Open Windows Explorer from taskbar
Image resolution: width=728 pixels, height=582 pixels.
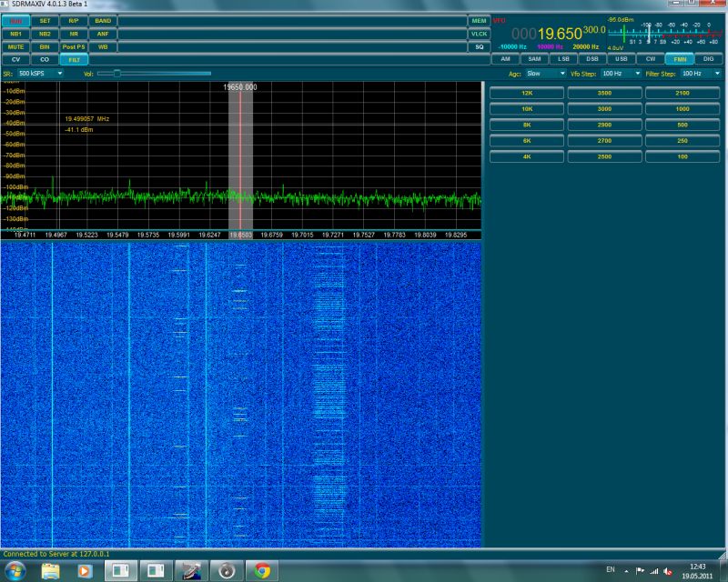coord(51,570)
